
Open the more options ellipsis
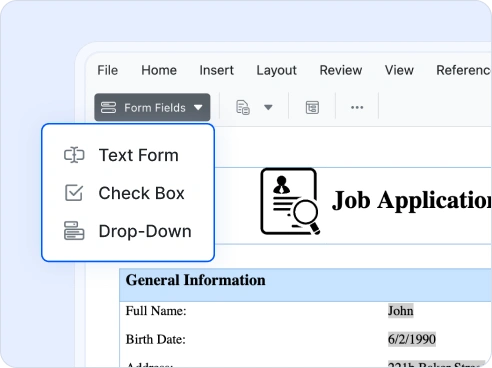click(x=357, y=107)
